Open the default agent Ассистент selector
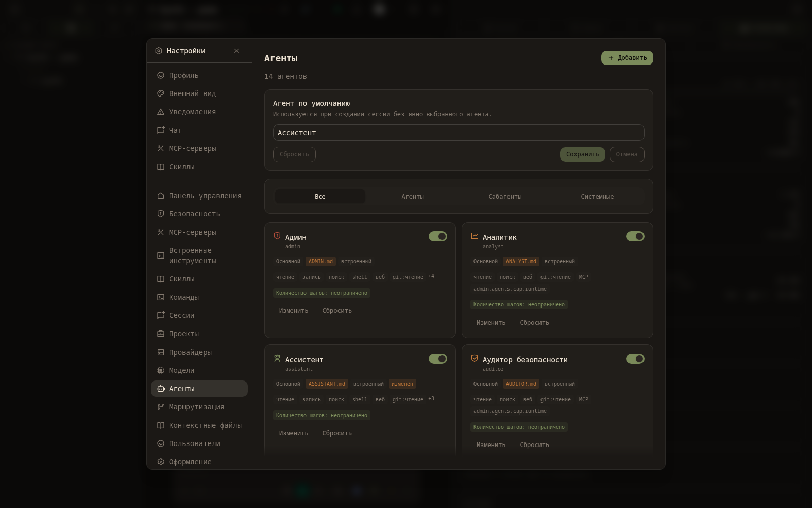This screenshot has width=812, height=508. [x=459, y=133]
